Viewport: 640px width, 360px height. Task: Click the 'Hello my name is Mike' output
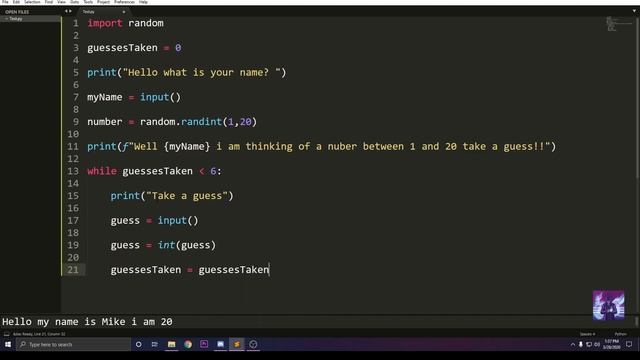click(x=87, y=322)
